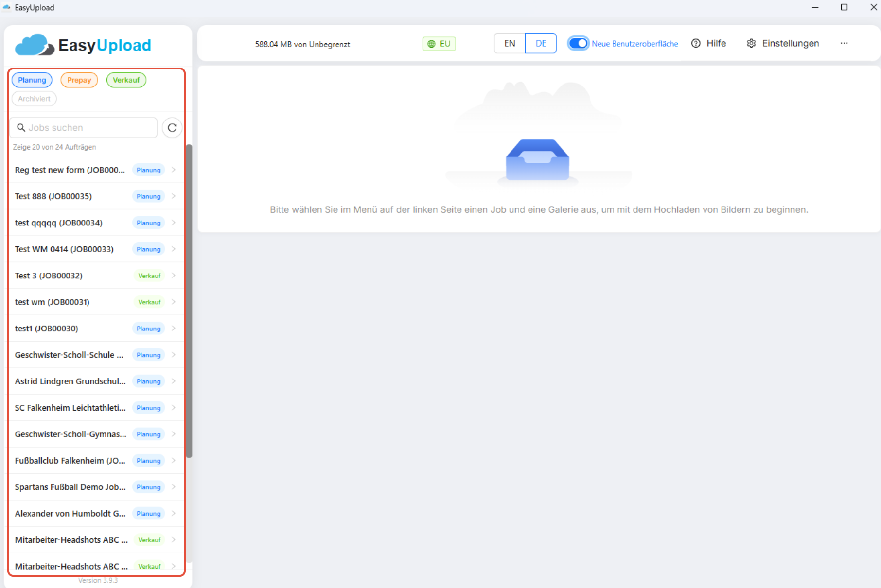Click the refresh jobs icon button
The image size is (881, 588).
(x=172, y=128)
